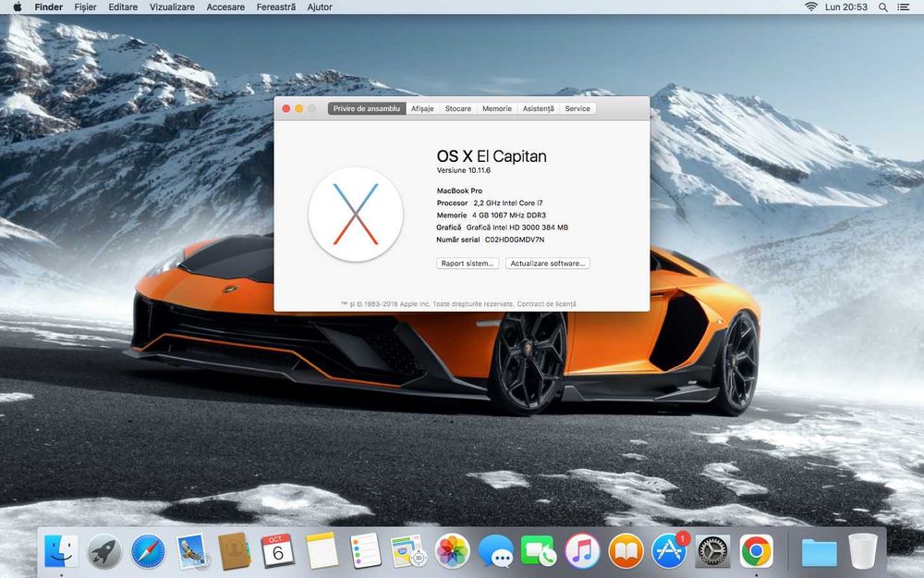
Task: Open the Finder menu
Action: click(48, 7)
